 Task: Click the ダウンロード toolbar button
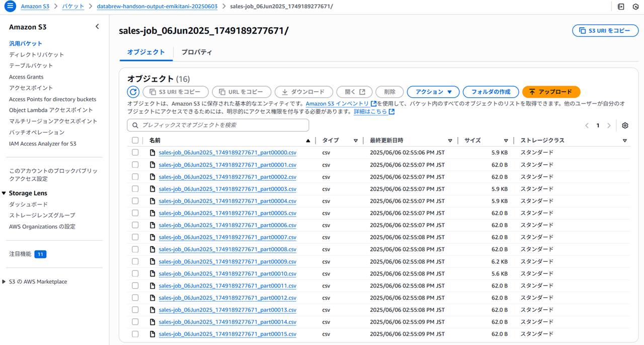click(304, 92)
